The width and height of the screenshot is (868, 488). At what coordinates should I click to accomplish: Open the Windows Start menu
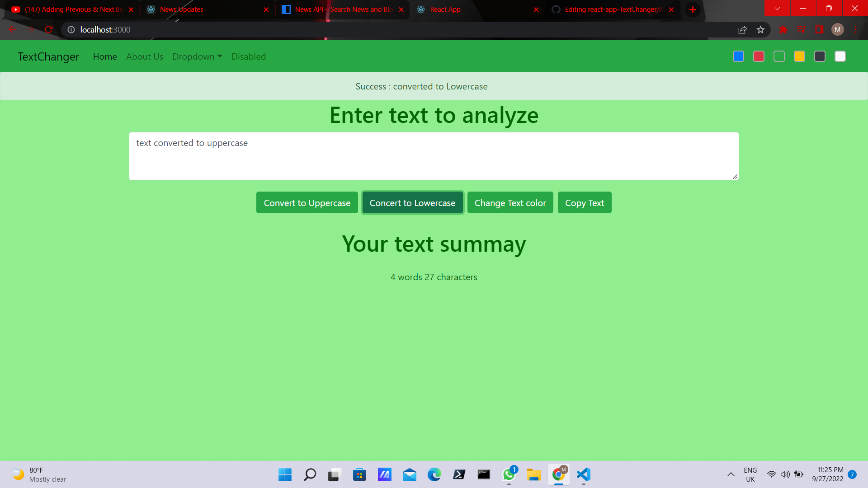285,474
